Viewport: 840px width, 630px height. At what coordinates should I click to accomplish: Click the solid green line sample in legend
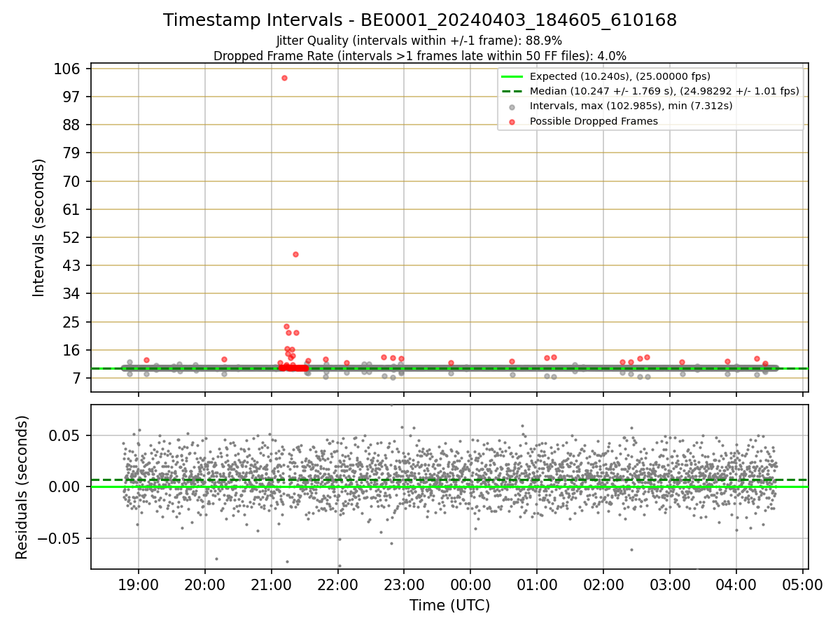tap(512, 76)
